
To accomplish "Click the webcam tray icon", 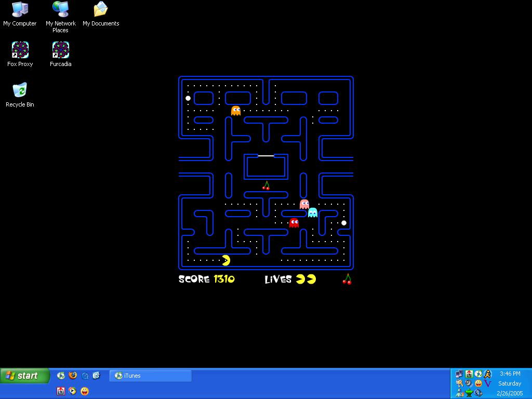I will coord(469,383).
